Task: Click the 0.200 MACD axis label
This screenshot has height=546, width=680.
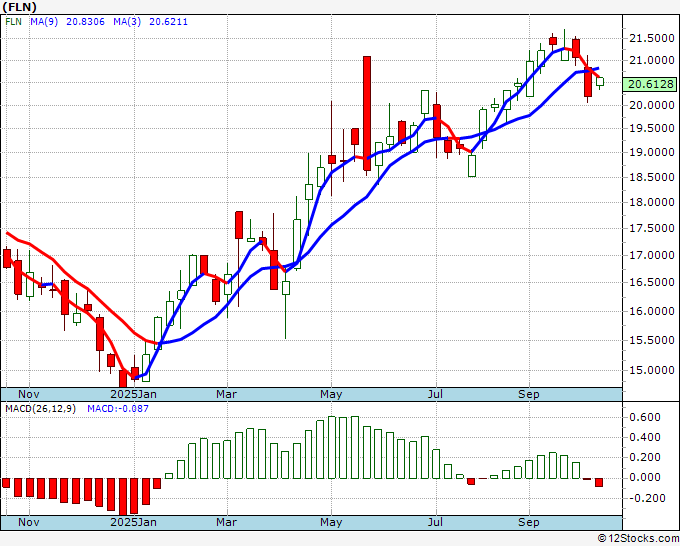Action: point(644,457)
